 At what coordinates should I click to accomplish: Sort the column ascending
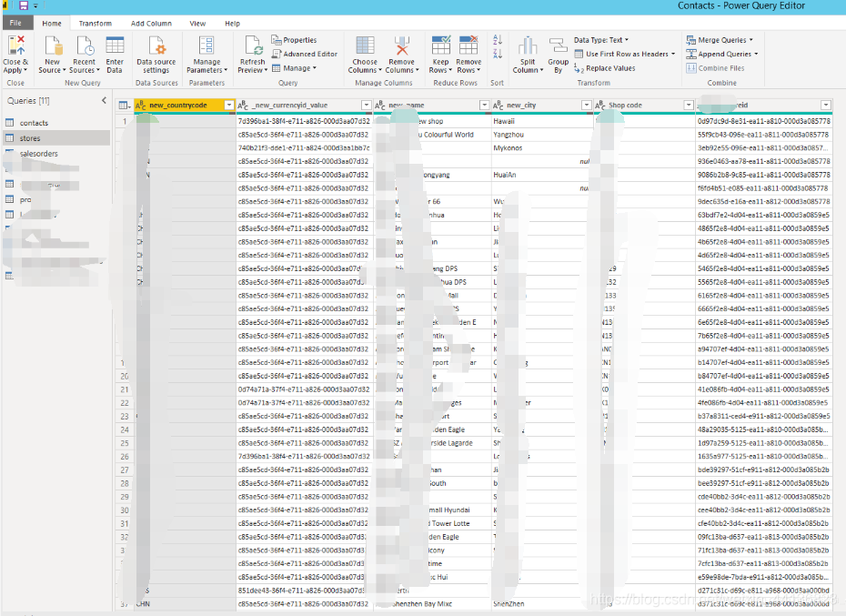(498, 40)
